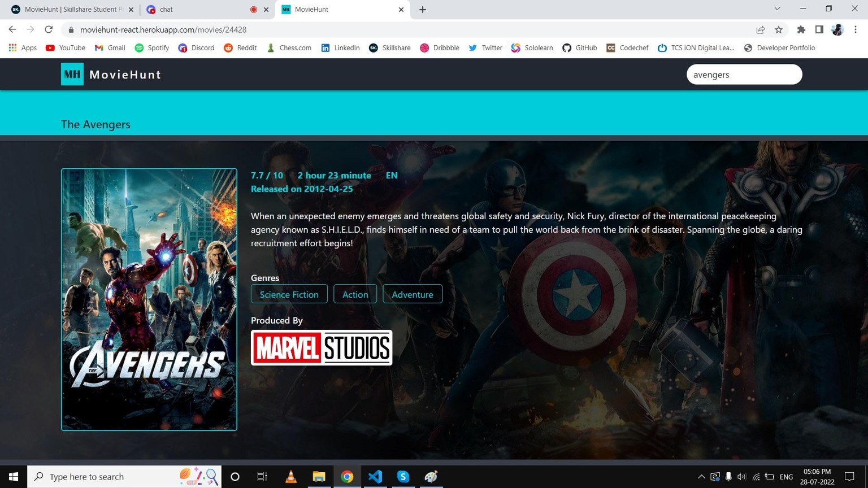868x488 pixels.
Task: Open Gmail bookmark
Action: [110, 48]
